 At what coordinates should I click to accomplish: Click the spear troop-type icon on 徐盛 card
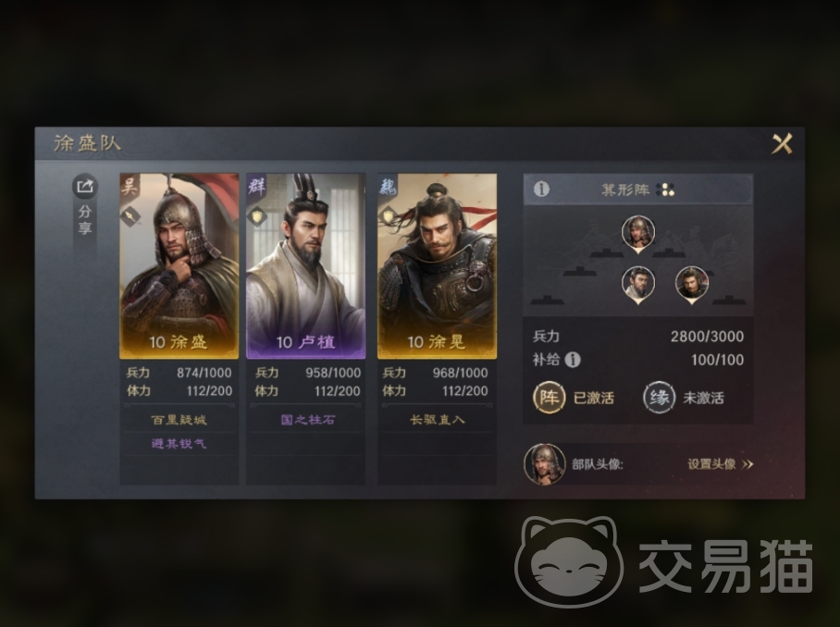point(130,216)
